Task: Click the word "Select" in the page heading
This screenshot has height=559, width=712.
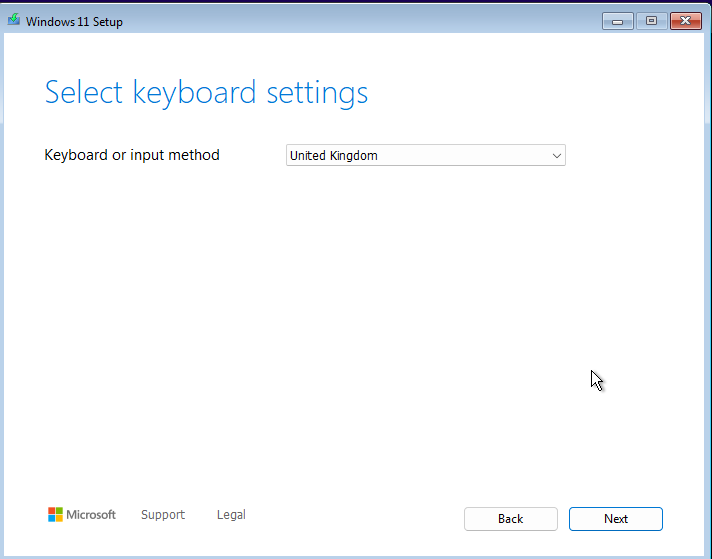Action: point(84,93)
